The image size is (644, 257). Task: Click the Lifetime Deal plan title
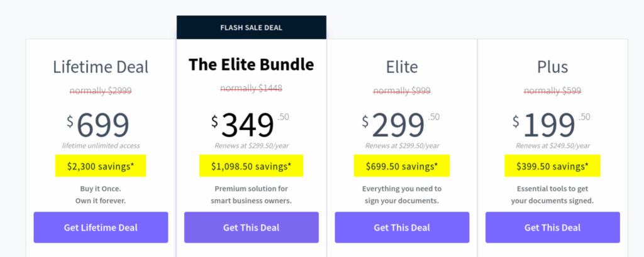pos(101,67)
